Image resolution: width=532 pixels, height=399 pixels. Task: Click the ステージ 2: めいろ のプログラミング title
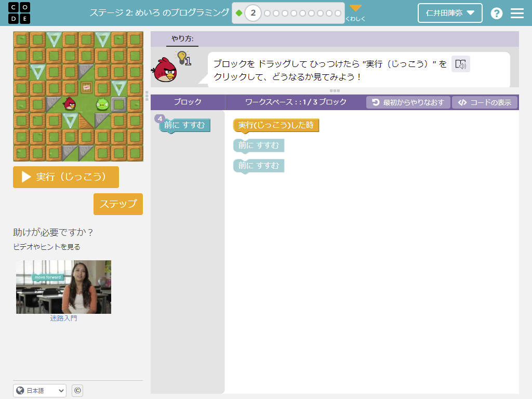pos(159,13)
